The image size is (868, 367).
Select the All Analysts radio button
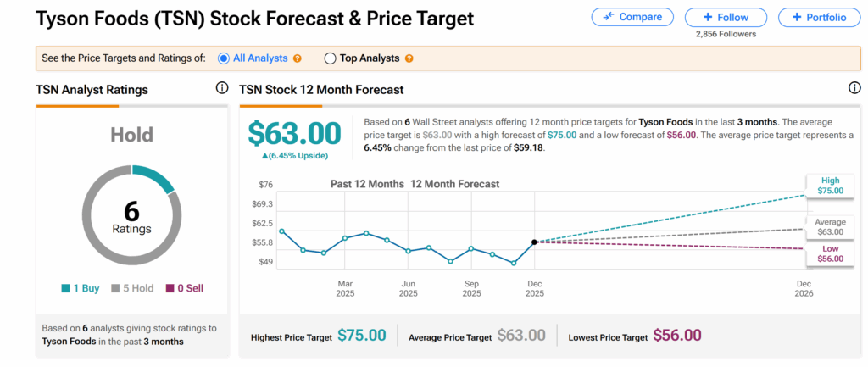224,58
